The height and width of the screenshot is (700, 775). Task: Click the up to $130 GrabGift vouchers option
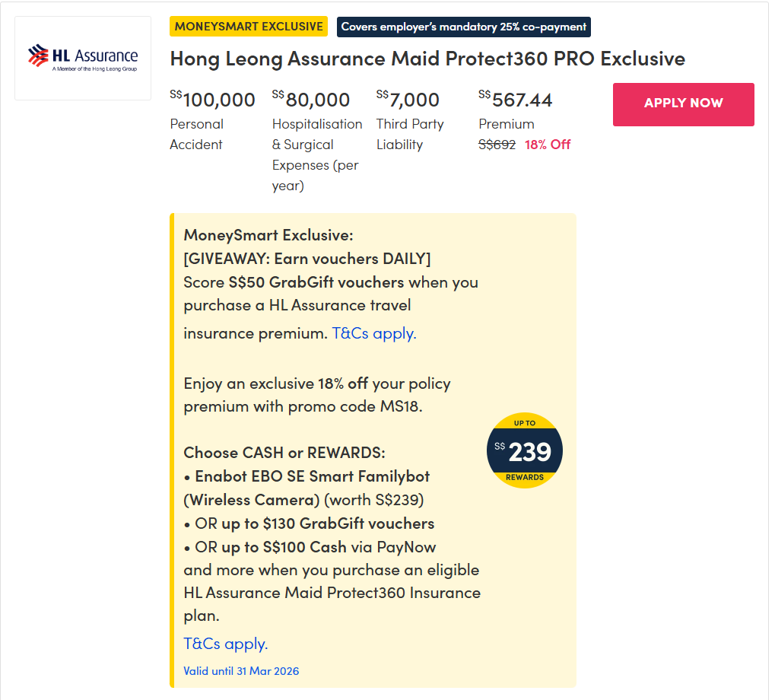coord(328,523)
